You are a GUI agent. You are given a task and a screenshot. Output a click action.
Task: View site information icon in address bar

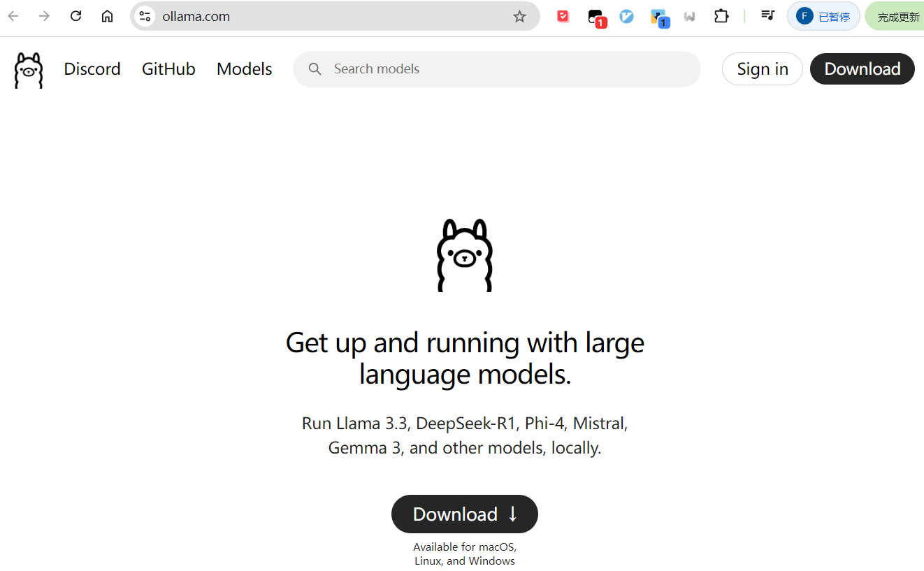pyautogui.click(x=145, y=16)
